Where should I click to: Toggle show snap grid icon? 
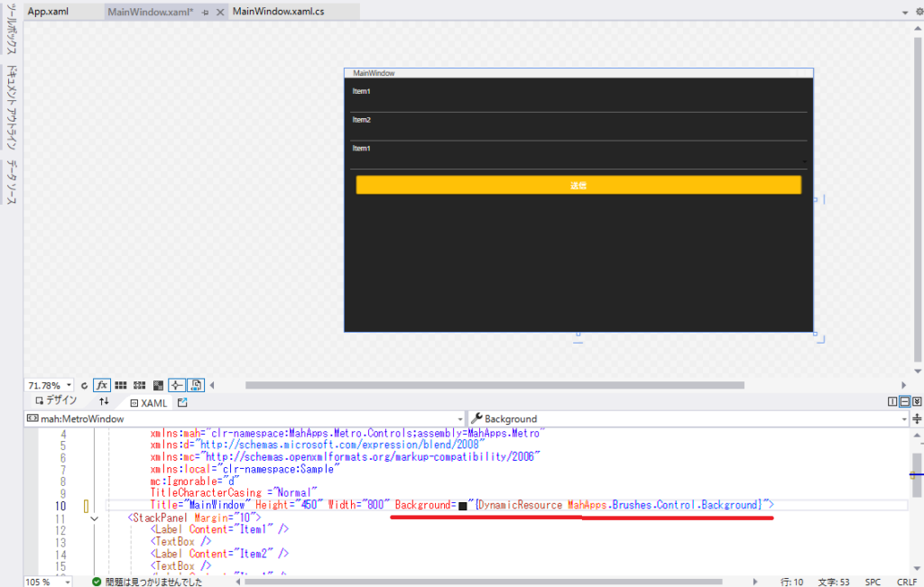(121, 386)
